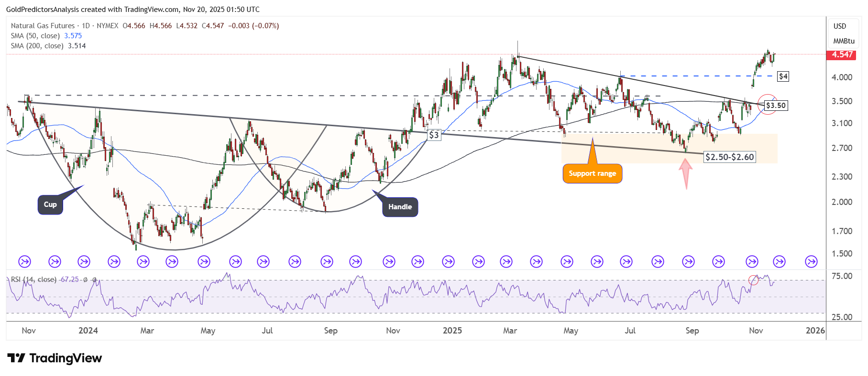Click the rollover marker above Mar 2025
The width and height of the screenshot is (868, 376).
point(506,261)
